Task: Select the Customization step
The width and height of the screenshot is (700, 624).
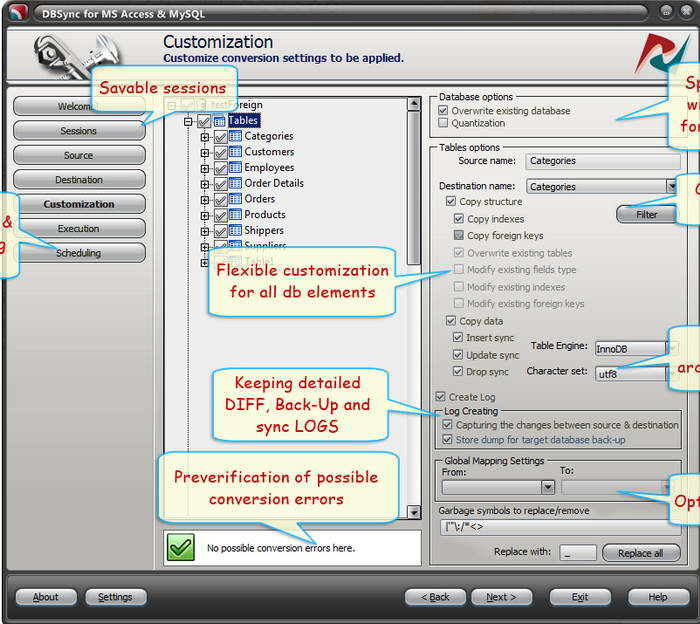Action: coord(79,204)
